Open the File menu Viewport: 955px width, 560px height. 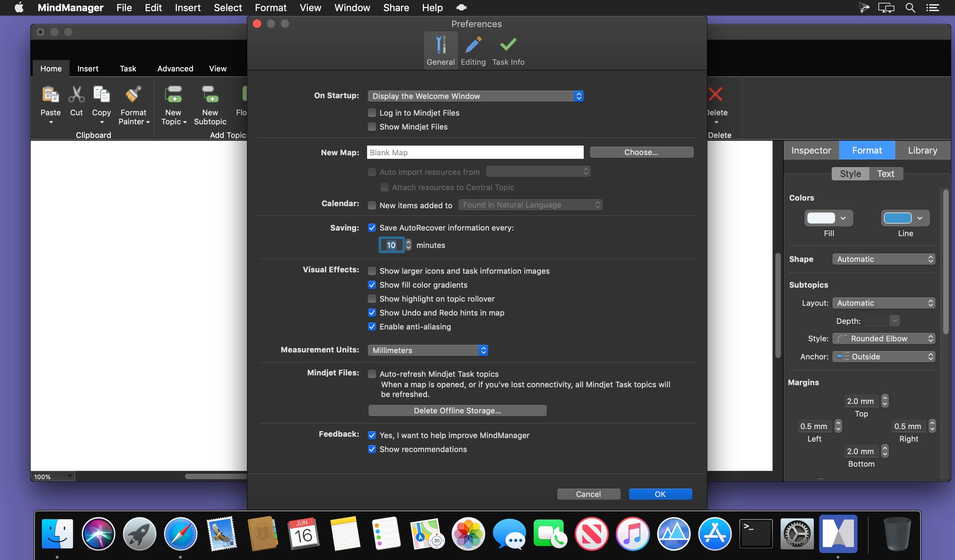tap(124, 8)
